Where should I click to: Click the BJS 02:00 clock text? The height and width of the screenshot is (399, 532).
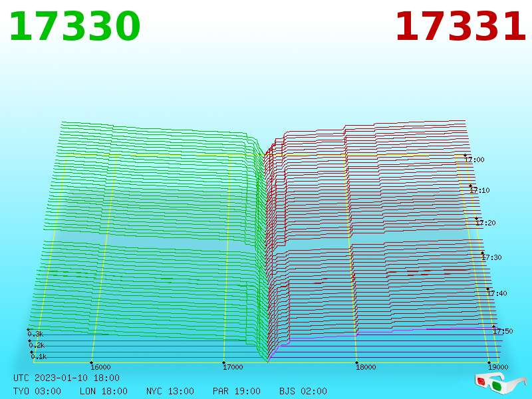pyautogui.click(x=303, y=391)
